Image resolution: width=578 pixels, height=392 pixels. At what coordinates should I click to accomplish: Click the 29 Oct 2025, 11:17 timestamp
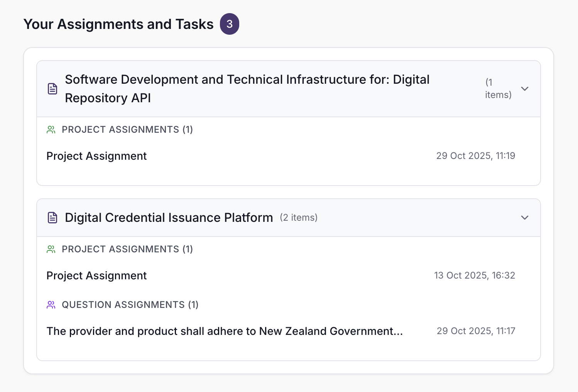pos(476,331)
